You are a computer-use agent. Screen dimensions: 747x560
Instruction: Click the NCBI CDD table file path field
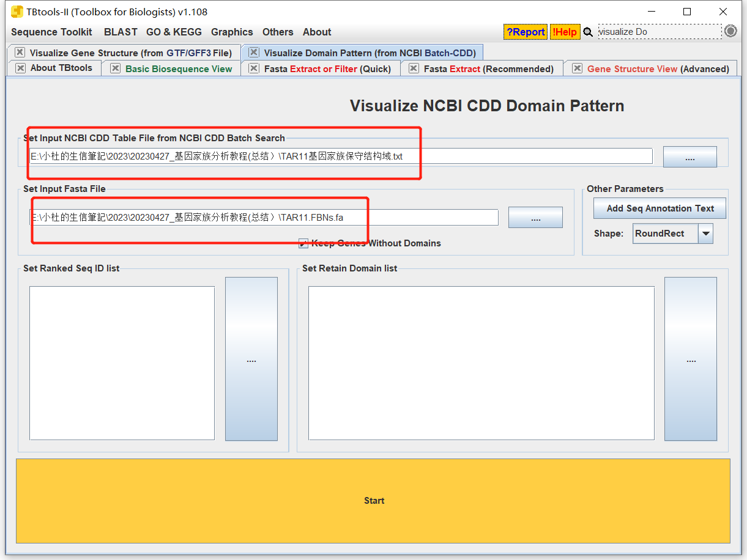click(341, 156)
